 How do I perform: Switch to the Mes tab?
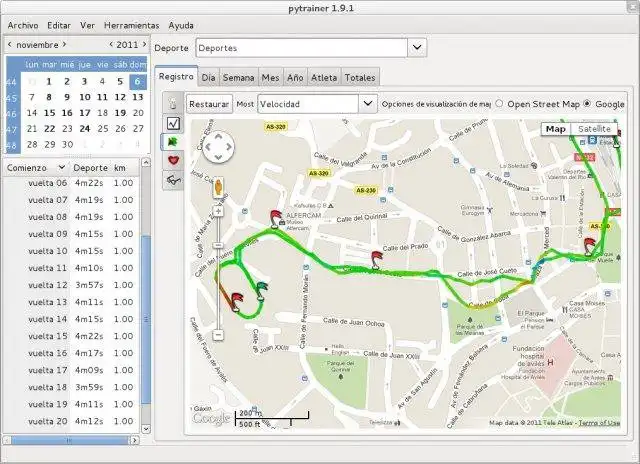271,78
